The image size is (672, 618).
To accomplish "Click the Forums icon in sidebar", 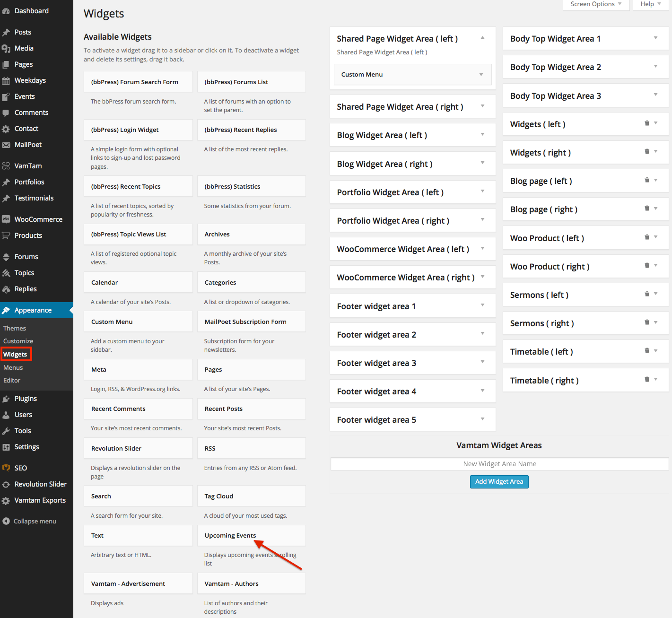I will click(x=6, y=257).
